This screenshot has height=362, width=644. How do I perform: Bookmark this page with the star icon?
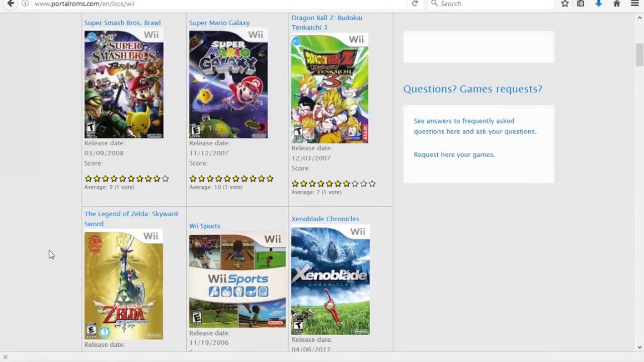tap(565, 4)
